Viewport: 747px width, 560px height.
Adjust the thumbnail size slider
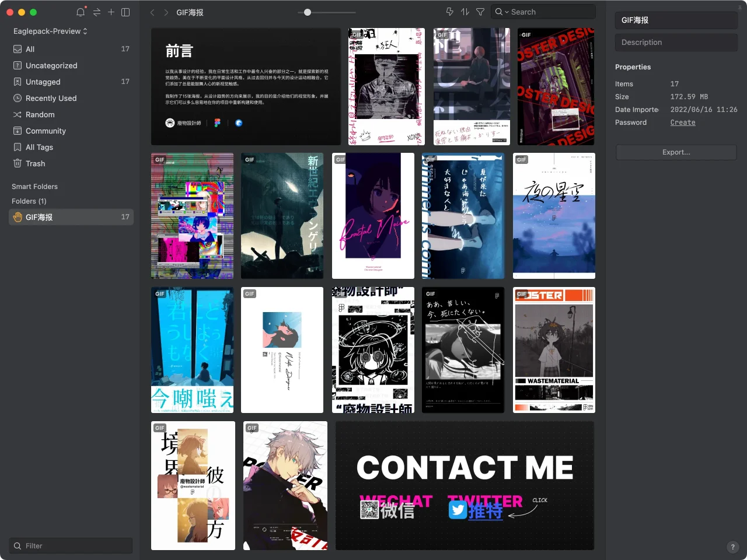(x=308, y=12)
